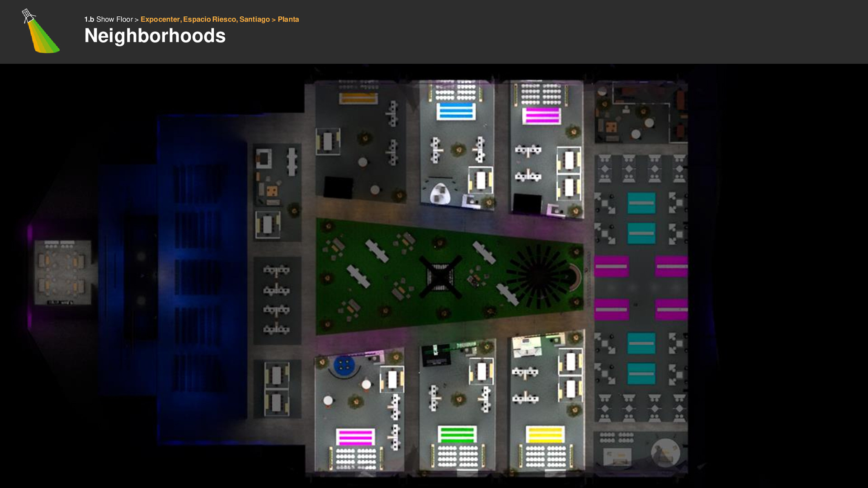Click the Neighborhoods slide title
Image resolution: width=868 pixels, height=488 pixels.
(x=155, y=36)
